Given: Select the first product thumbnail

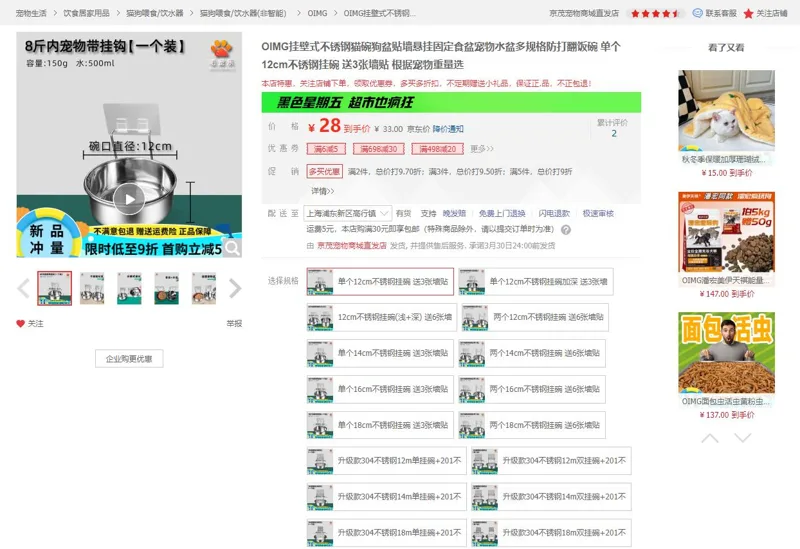Looking at the screenshot, I should [x=55, y=288].
